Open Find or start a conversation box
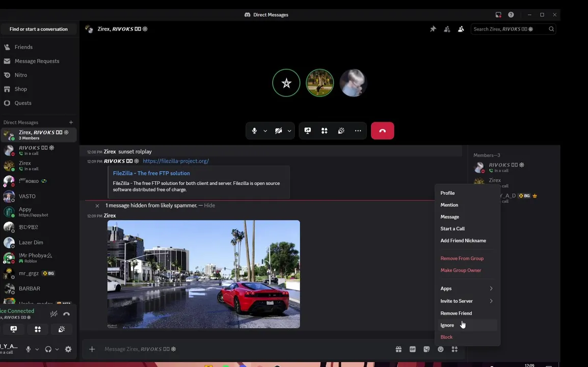This screenshot has width=588, height=367. 39,29
